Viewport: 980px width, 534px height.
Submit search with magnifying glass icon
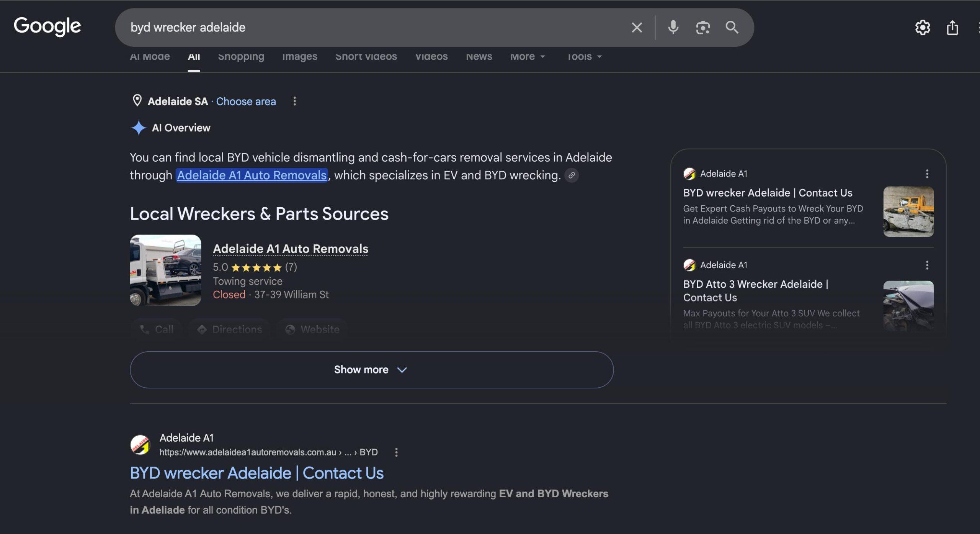point(732,28)
